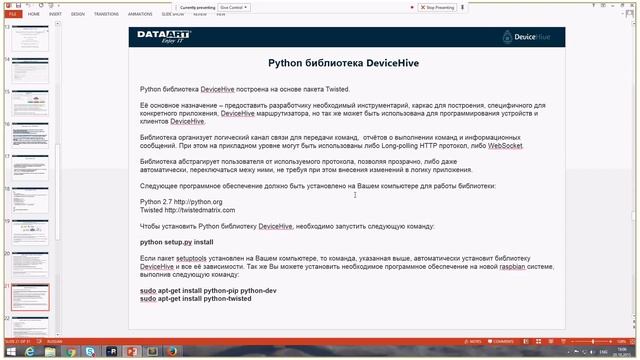Switch to Slide Sorter view icon

(x=538, y=341)
